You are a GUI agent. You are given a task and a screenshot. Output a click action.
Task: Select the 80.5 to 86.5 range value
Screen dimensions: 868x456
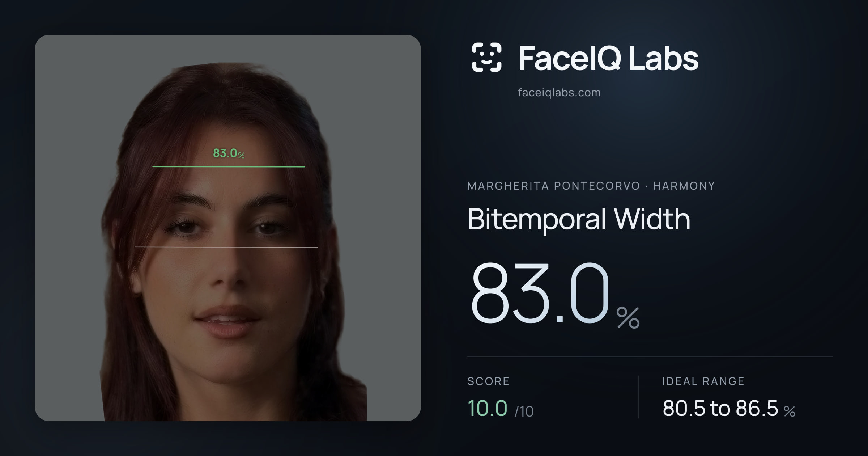click(x=720, y=409)
